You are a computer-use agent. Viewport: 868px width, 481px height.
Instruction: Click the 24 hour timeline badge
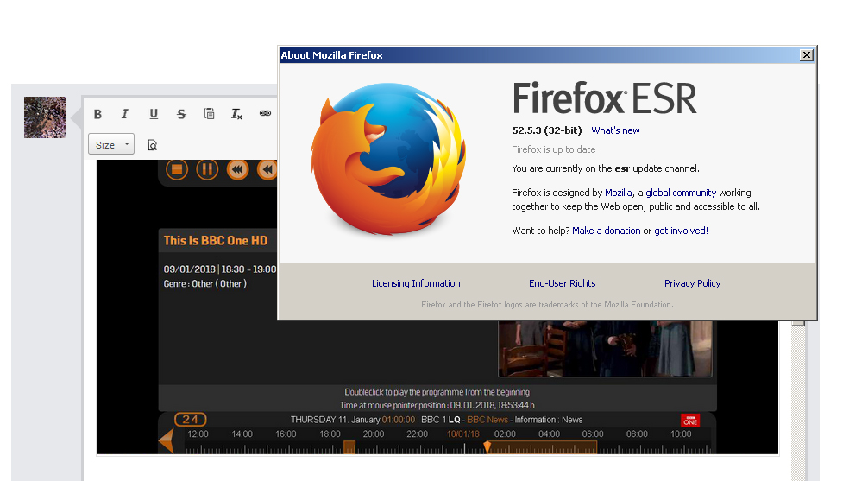[x=191, y=420]
